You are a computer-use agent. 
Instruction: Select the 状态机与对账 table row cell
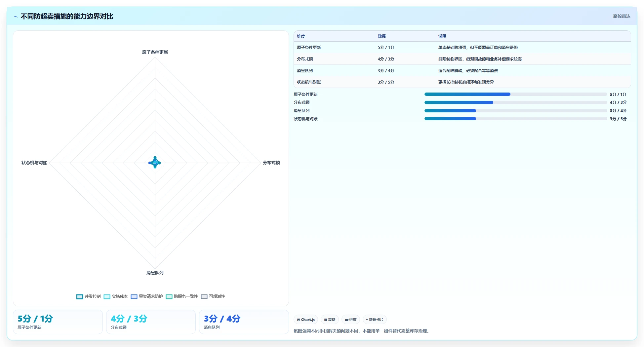(309, 82)
